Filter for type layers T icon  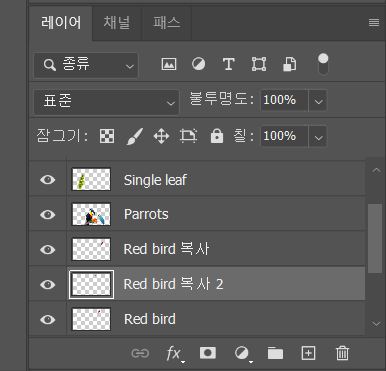[x=228, y=64]
